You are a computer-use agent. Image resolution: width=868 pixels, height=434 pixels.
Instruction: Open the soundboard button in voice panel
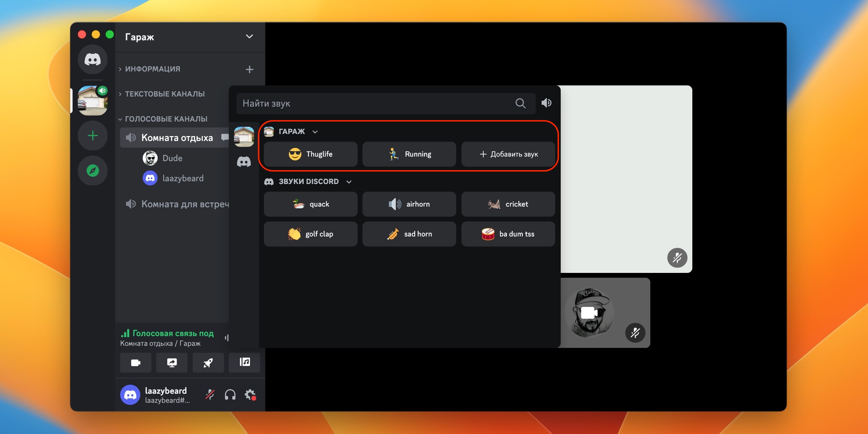[244, 362]
